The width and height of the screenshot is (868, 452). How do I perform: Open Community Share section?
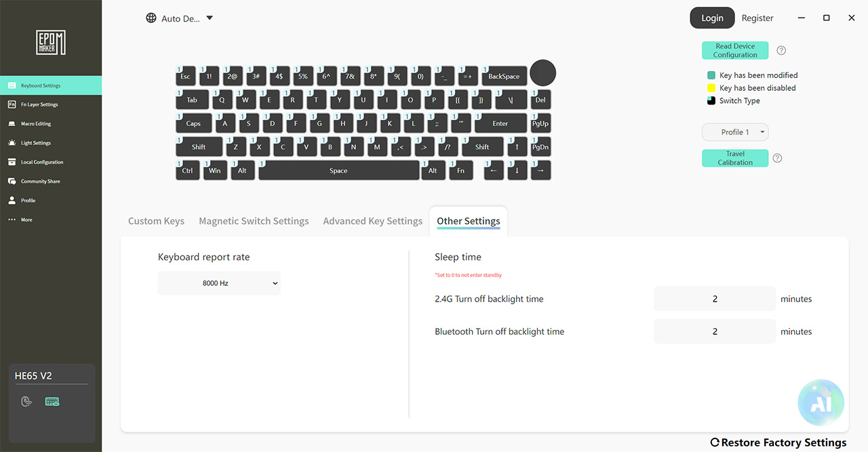click(51, 182)
